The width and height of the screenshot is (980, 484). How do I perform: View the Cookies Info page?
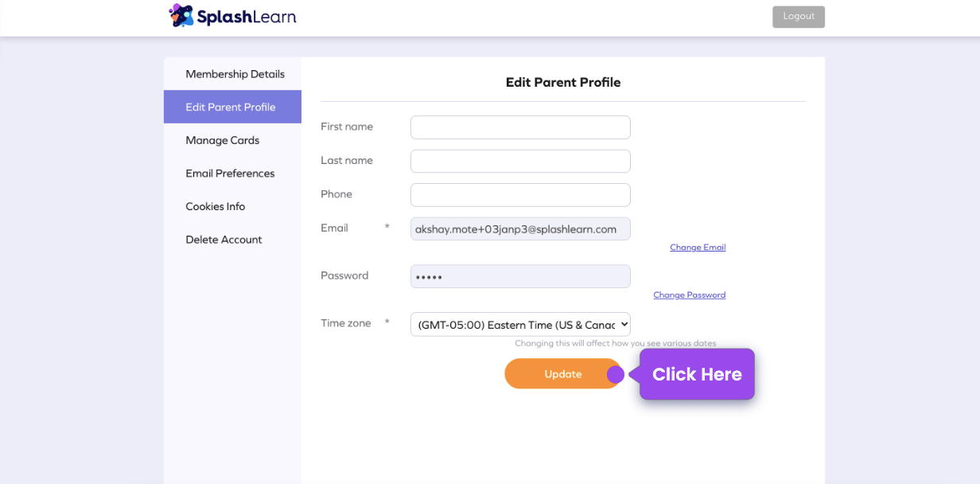(x=215, y=206)
